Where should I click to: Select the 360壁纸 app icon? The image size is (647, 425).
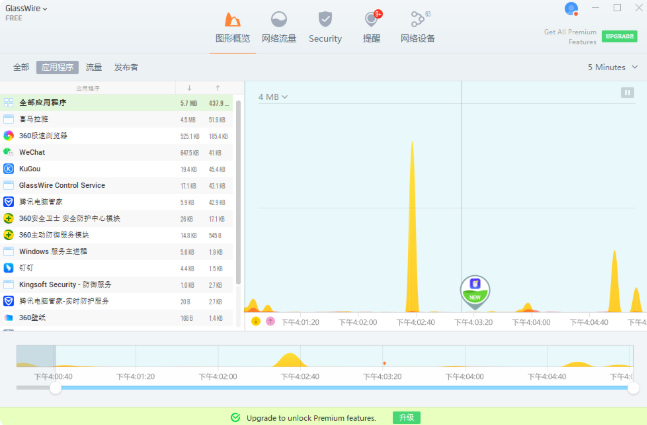8,317
